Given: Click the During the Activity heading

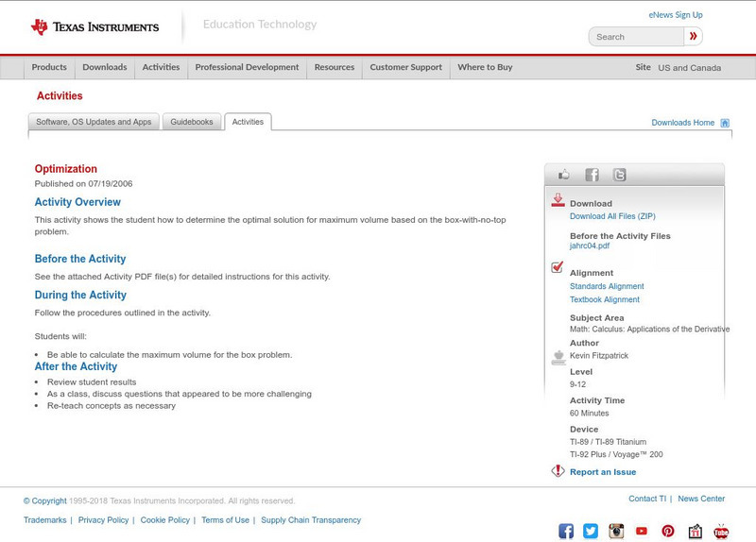Looking at the screenshot, I should coord(80,296).
